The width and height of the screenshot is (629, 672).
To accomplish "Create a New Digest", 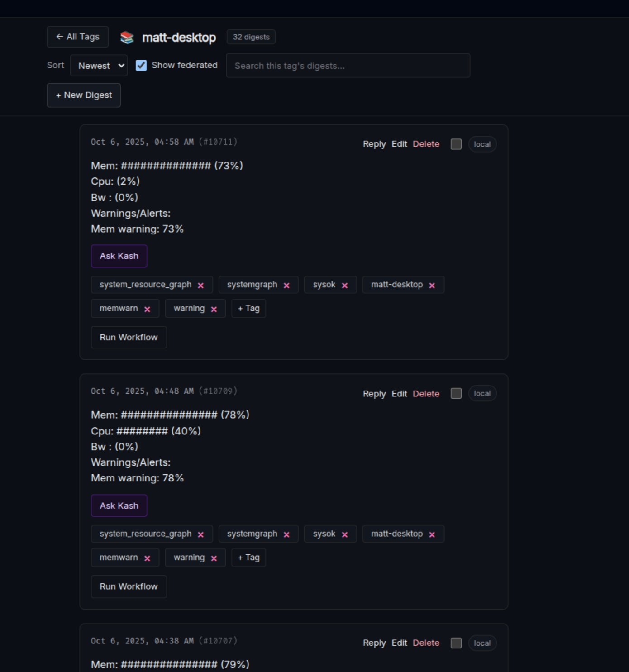I will [x=84, y=95].
